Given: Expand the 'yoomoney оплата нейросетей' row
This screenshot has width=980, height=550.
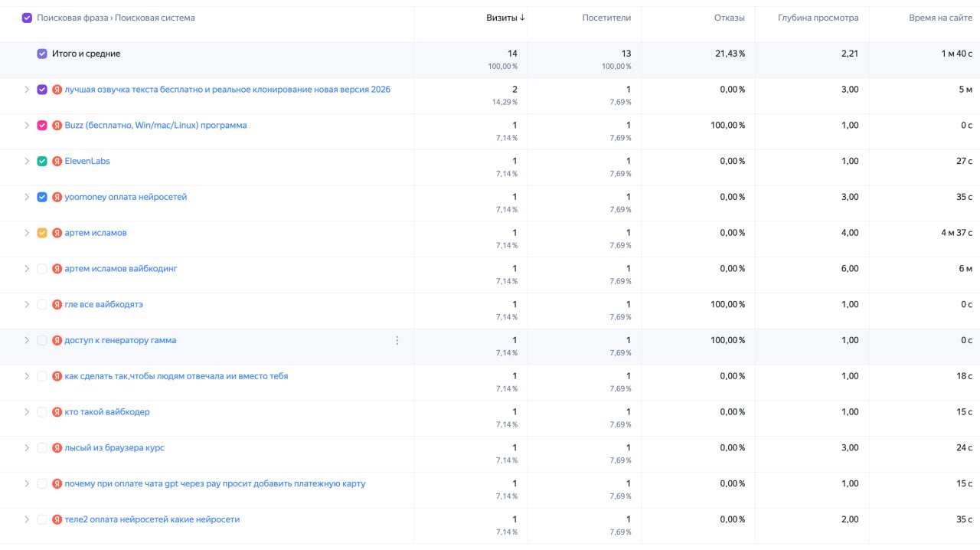Looking at the screenshot, I should coord(27,197).
